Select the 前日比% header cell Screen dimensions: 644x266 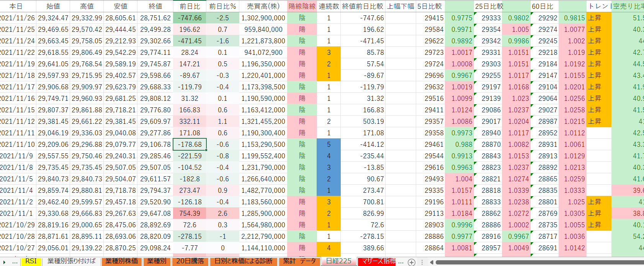click(222, 6)
